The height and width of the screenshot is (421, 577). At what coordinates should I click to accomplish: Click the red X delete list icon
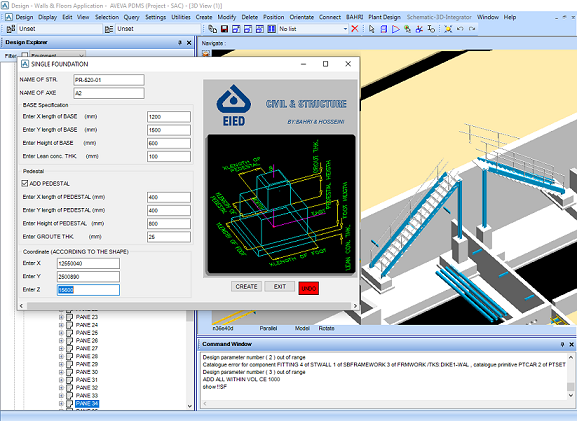[x=355, y=29]
